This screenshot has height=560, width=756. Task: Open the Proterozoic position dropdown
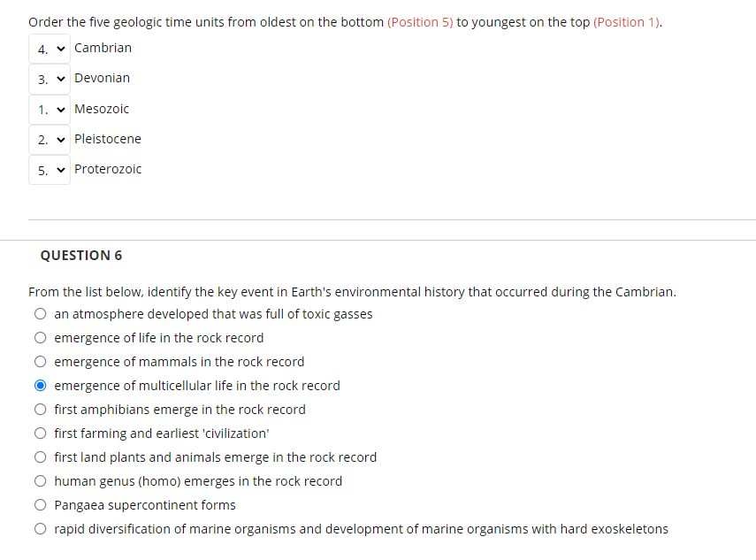pyautogui.click(x=50, y=169)
